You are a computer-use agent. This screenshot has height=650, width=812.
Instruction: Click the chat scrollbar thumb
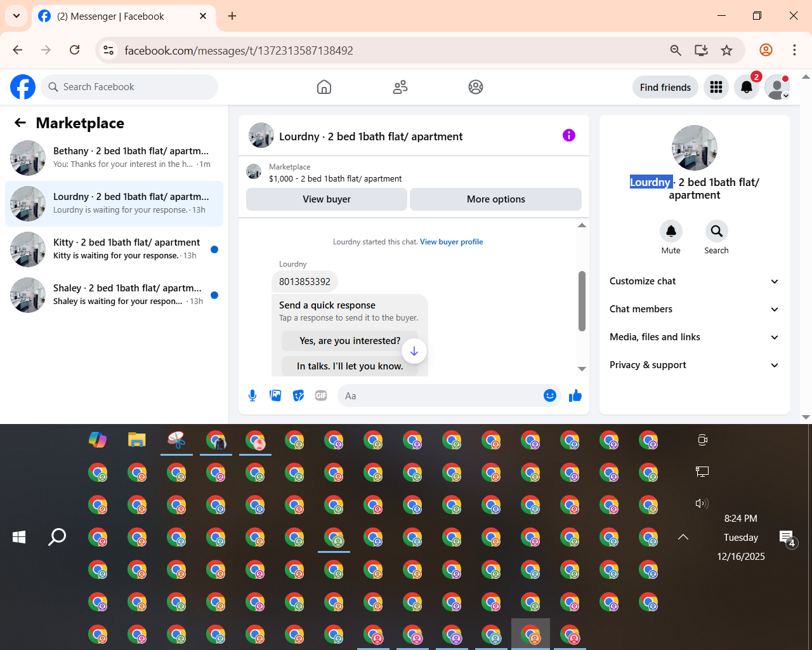pyautogui.click(x=582, y=301)
